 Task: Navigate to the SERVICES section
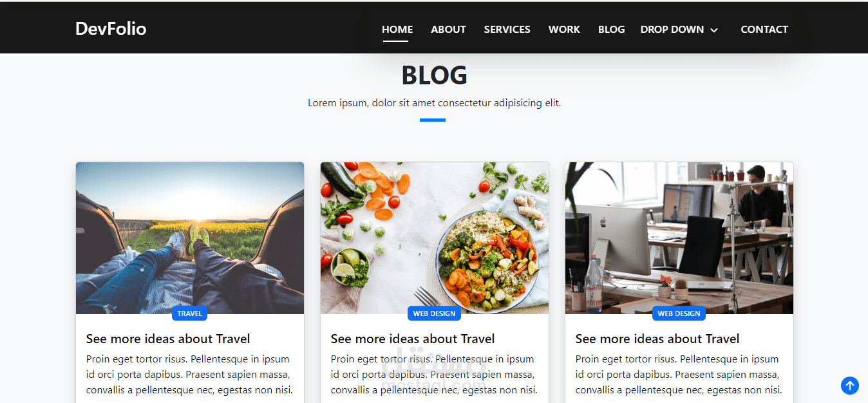[x=507, y=29]
